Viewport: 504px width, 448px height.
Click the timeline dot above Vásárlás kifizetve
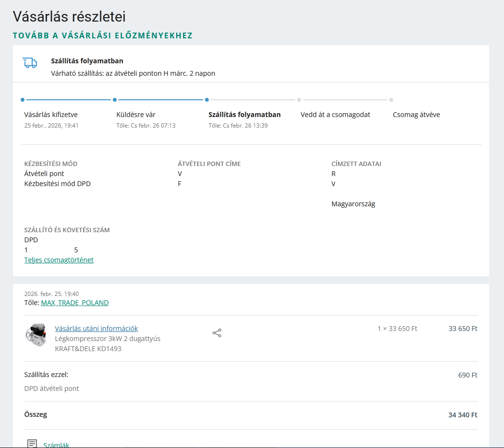23,100
